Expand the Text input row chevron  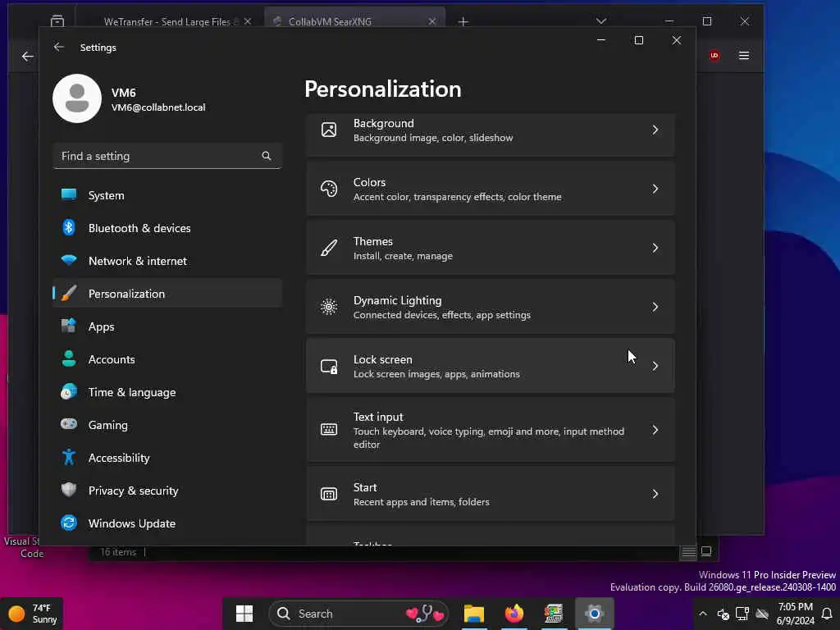655,430
